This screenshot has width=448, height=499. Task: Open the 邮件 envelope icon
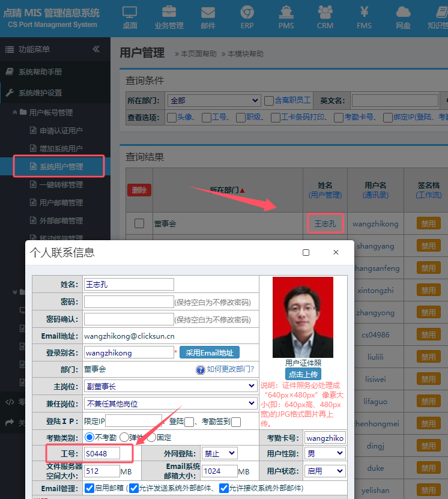click(208, 16)
